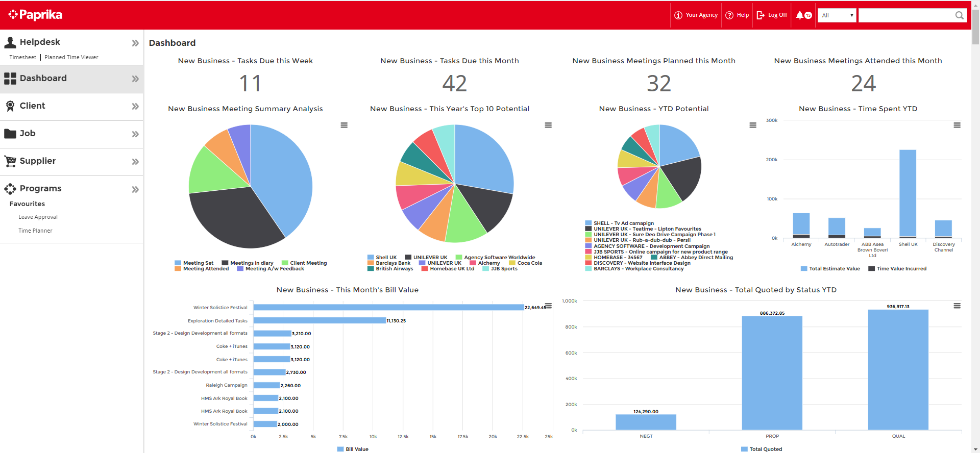Screen dimensions: 980x453
Task: Open the All search filter dropdown
Action: [x=837, y=15]
